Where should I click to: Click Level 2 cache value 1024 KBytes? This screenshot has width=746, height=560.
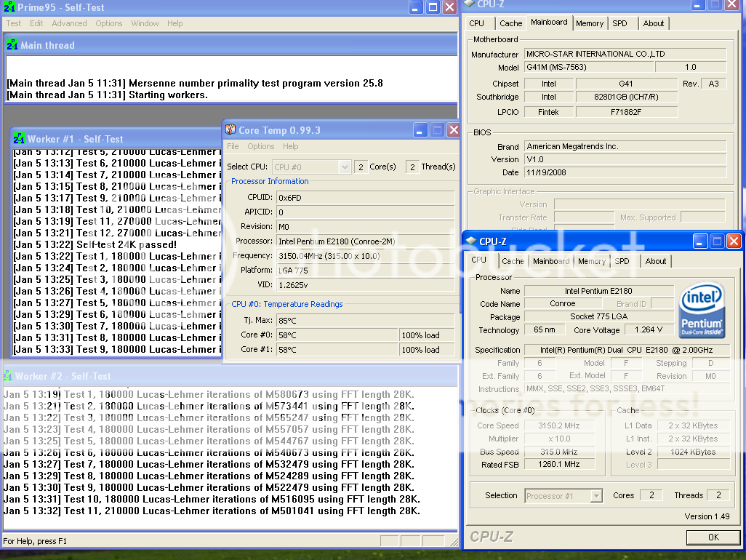[693, 452]
